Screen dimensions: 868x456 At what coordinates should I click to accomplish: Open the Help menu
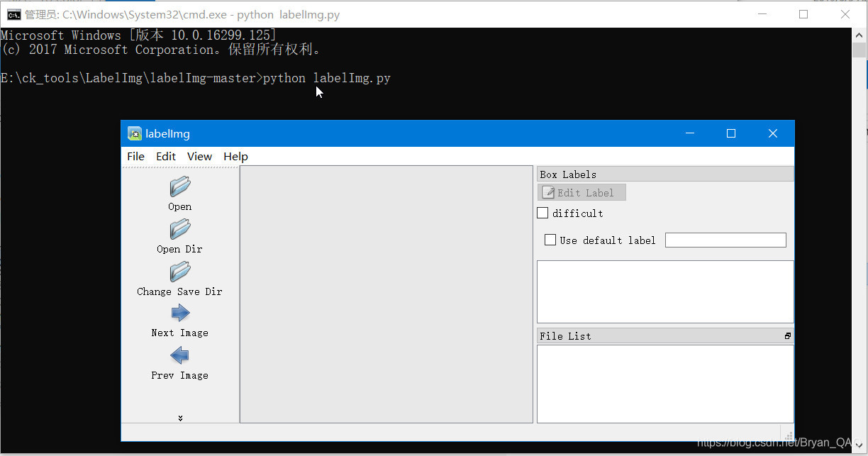235,157
